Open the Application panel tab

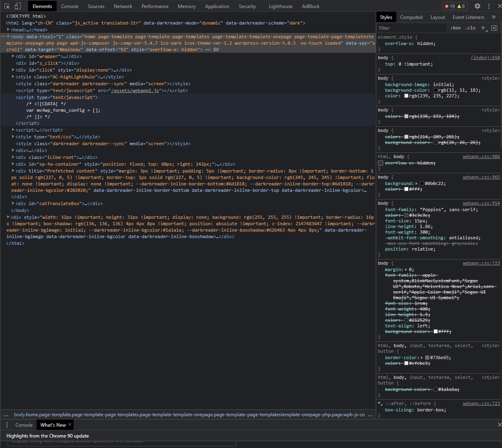[x=217, y=6]
